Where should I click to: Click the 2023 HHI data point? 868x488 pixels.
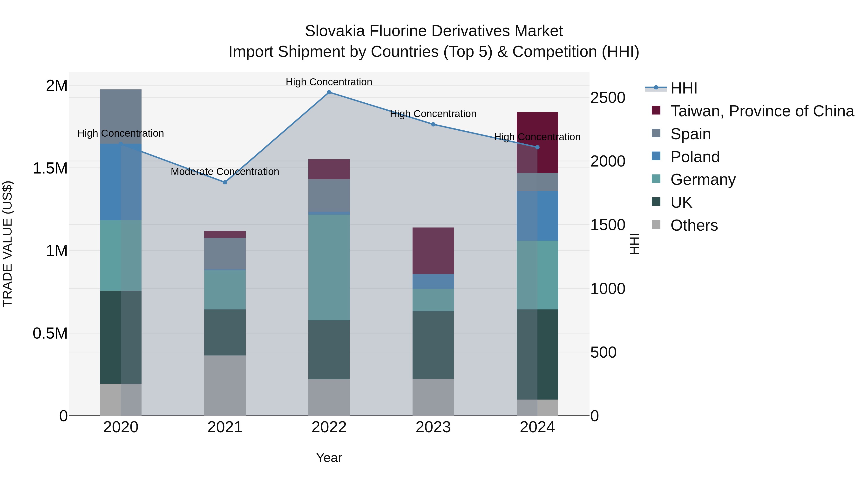point(433,124)
